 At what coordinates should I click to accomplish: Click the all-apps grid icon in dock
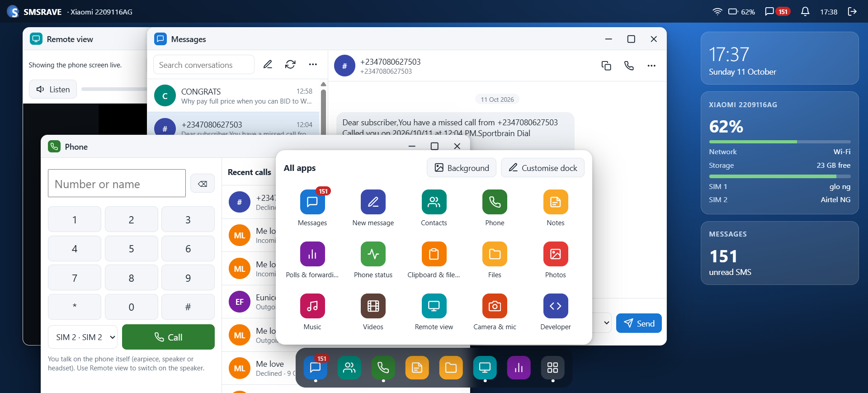pyautogui.click(x=552, y=368)
